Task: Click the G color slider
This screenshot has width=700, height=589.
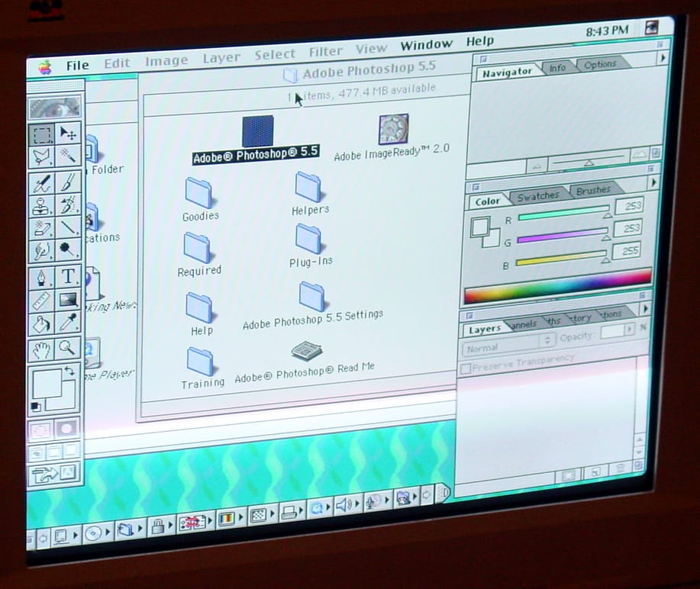Action: click(563, 236)
